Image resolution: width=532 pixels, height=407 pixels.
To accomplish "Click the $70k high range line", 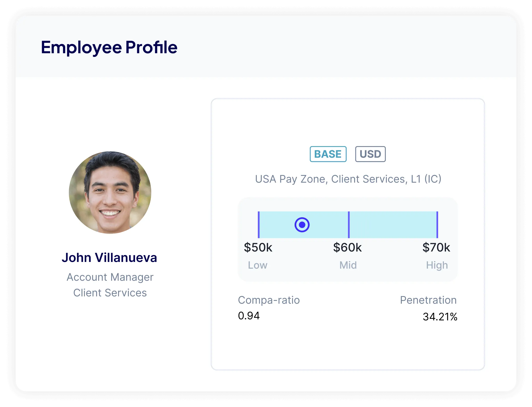I will 437,225.
